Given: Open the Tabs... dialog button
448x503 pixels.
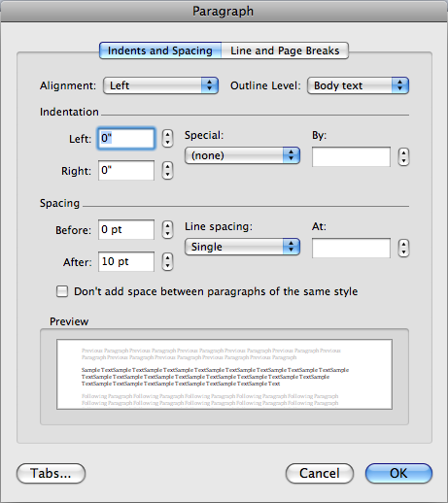Looking at the screenshot, I should click(x=51, y=473).
